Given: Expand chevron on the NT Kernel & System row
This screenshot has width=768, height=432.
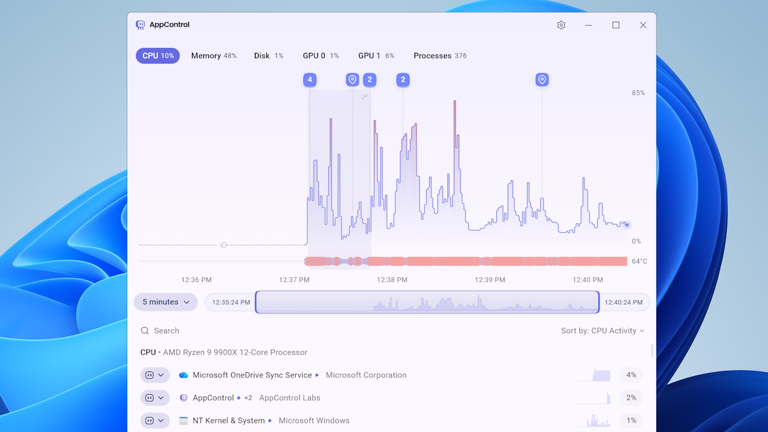Looking at the screenshot, I should [161, 420].
